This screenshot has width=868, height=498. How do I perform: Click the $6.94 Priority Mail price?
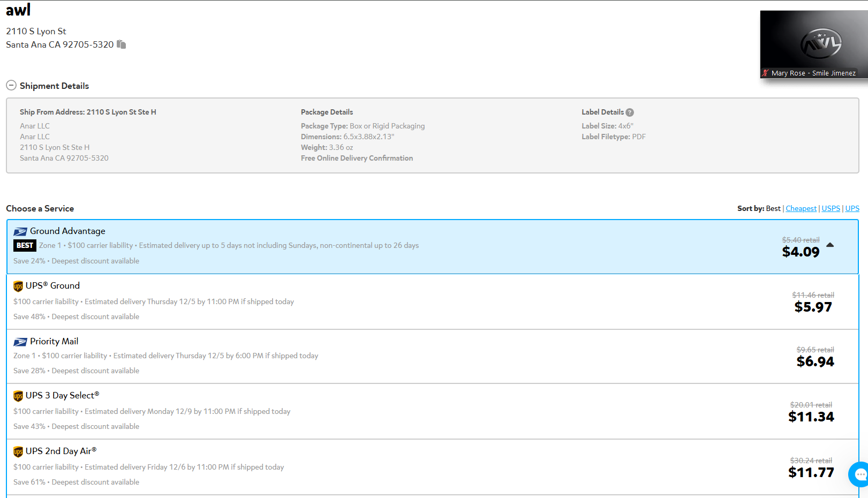click(x=815, y=361)
